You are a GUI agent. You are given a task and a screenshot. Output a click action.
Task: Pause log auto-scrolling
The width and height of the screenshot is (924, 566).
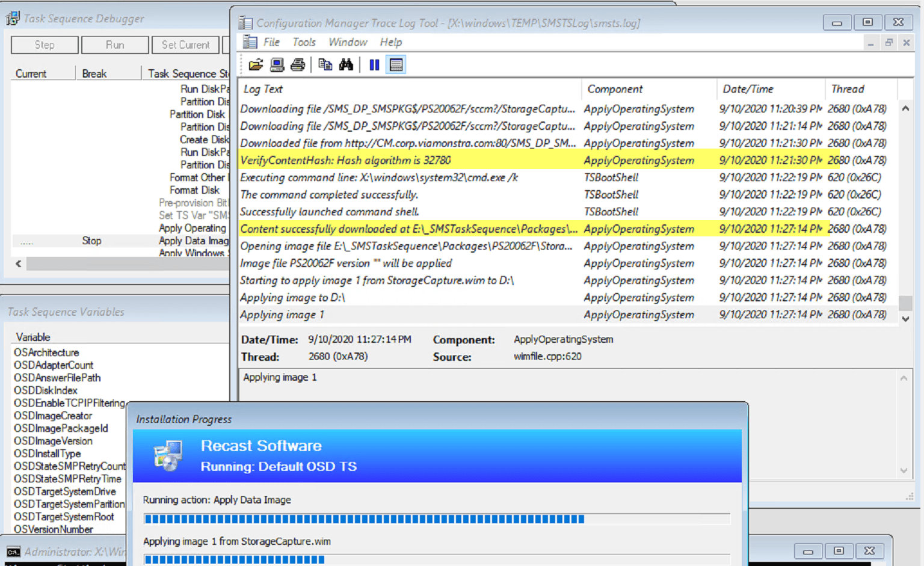374,64
